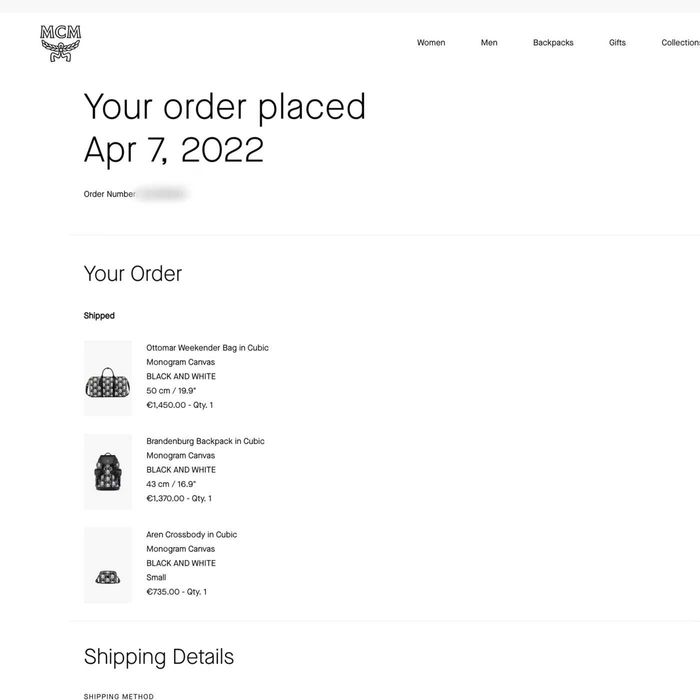700x700 pixels.
Task: Click the Aren Crossbody product image
Action: click(108, 564)
